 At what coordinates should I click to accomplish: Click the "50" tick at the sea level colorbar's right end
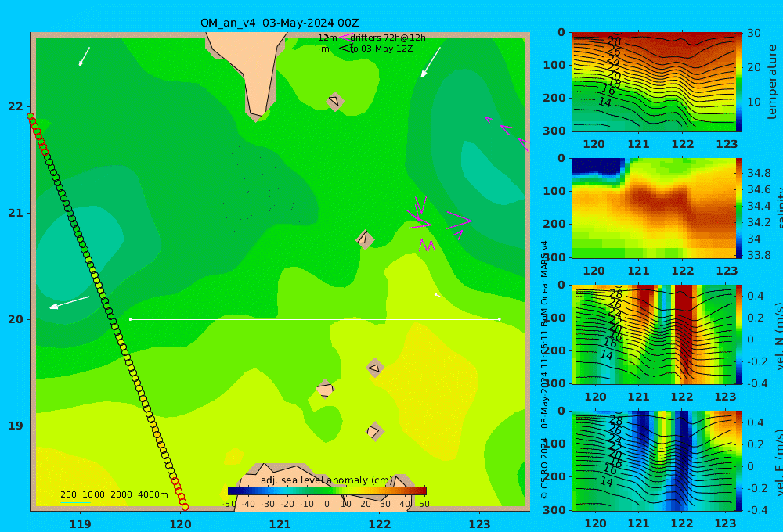[424, 504]
